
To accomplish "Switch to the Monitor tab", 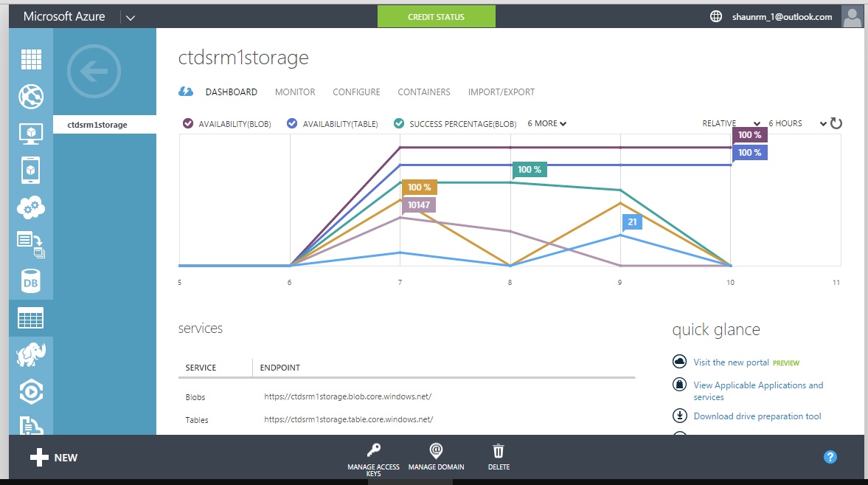I will (x=295, y=92).
